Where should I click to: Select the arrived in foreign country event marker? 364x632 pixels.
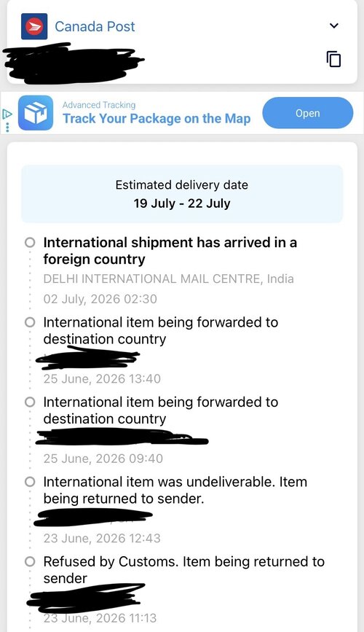point(30,243)
